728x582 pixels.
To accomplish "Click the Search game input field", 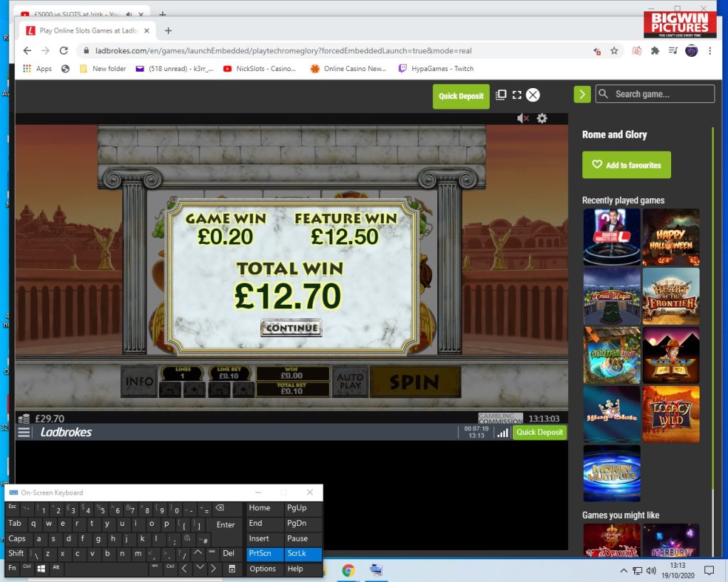I will [x=655, y=94].
